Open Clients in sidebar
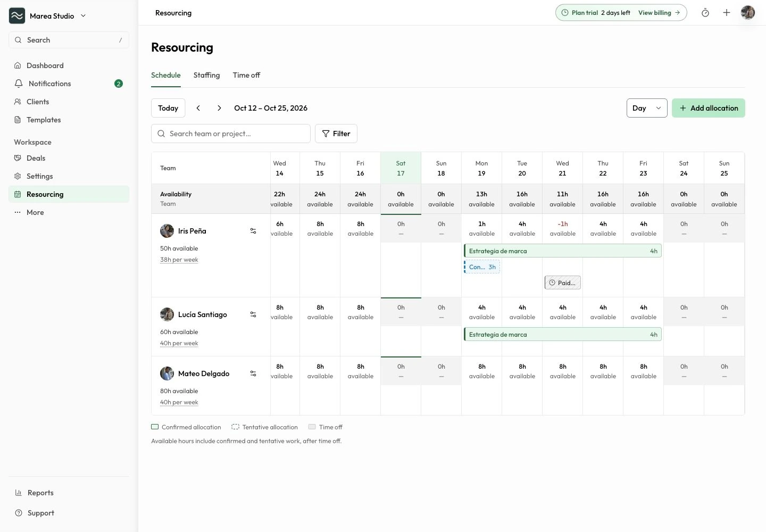The height and width of the screenshot is (532, 766). pos(69,102)
